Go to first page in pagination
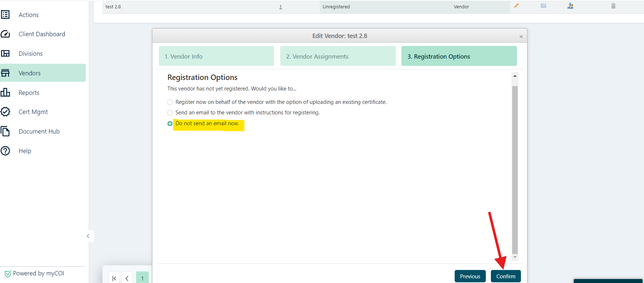 click(114, 278)
